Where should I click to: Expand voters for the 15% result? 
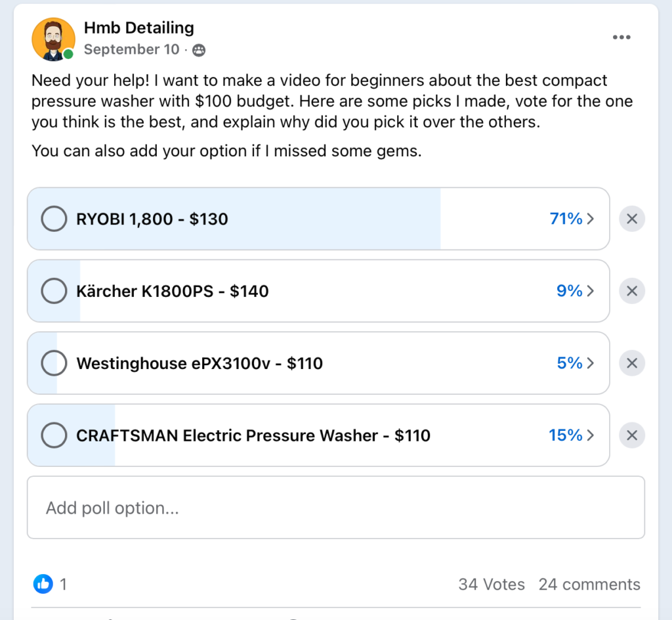coord(572,435)
